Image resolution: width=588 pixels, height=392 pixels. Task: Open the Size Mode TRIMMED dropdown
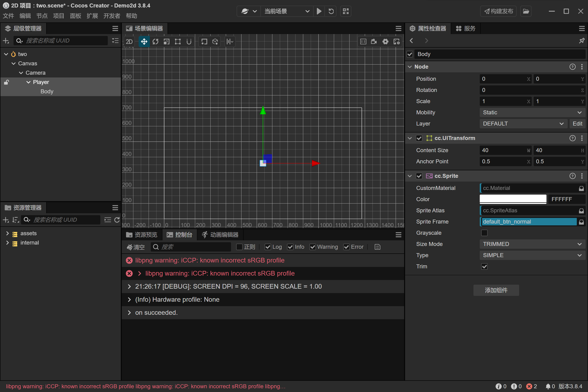click(532, 244)
